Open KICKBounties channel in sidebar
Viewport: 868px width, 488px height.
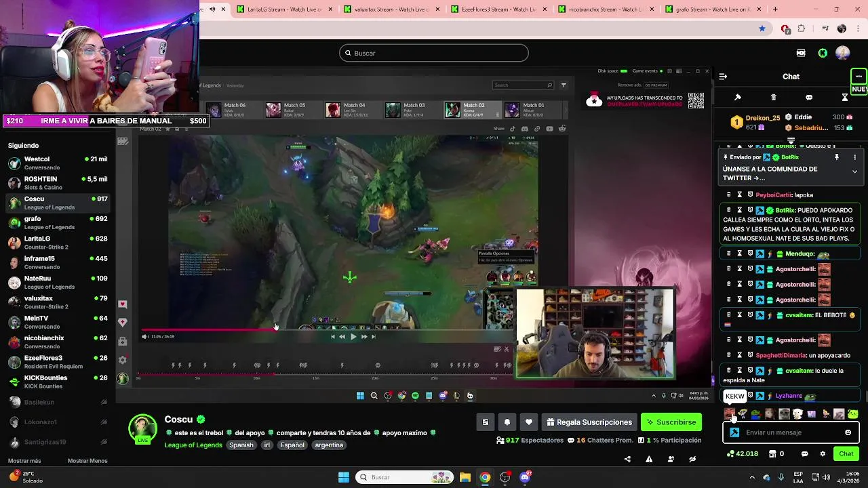click(x=58, y=382)
